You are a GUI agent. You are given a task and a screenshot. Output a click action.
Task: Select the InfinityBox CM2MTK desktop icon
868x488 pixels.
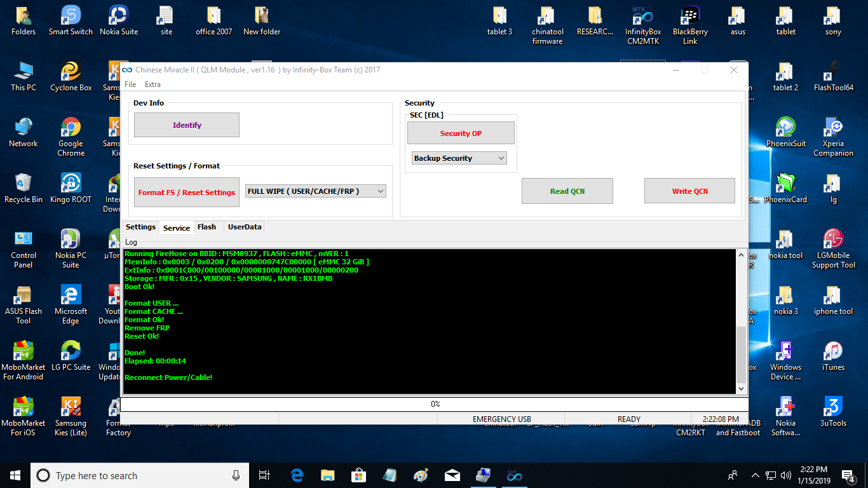[x=643, y=26]
